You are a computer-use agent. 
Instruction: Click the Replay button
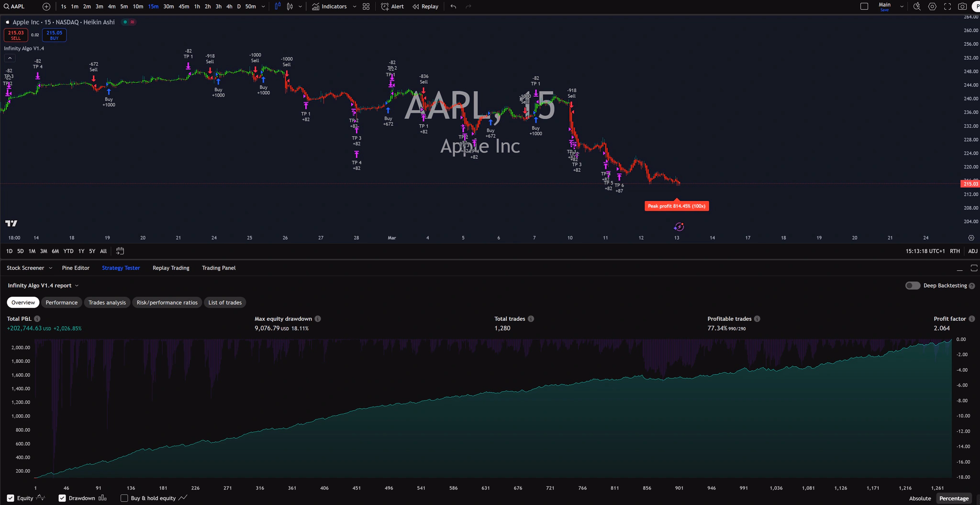[x=425, y=7]
